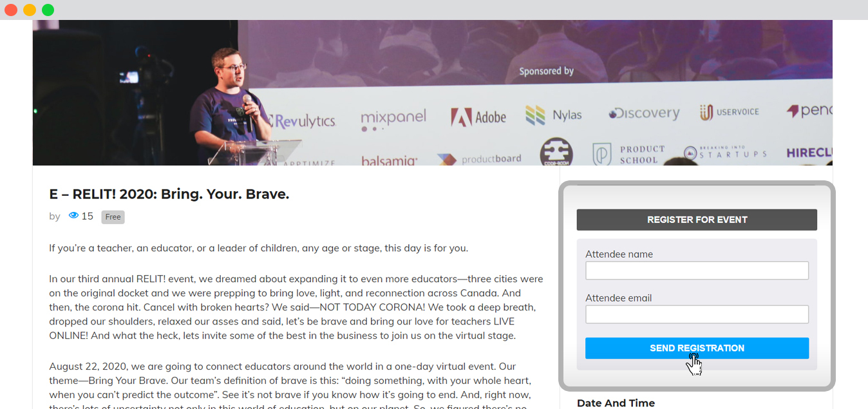This screenshot has height=409, width=868.
Task: Click the Breaking Into Startups logo
Action: tap(725, 152)
